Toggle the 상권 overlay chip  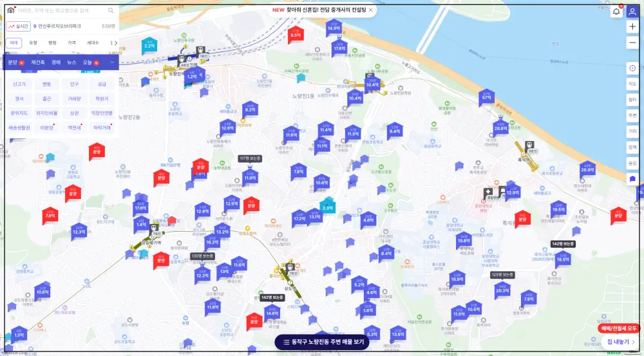click(74, 113)
